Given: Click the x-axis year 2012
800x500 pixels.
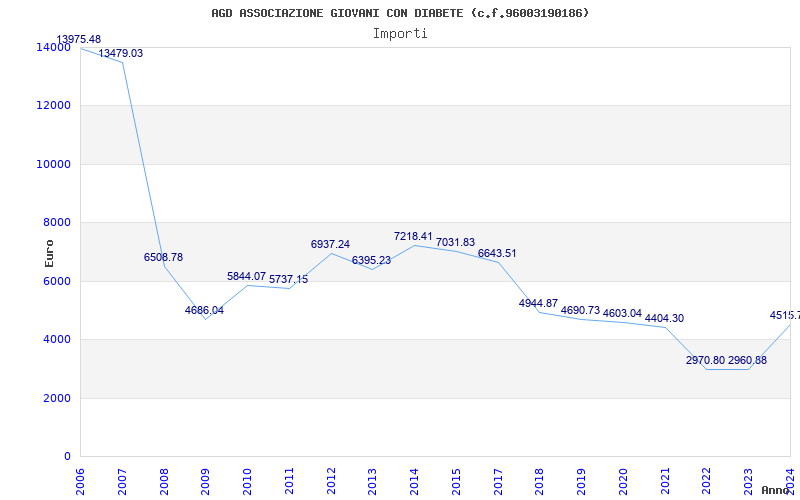Looking at the screenshot, I should pos(331,481).
